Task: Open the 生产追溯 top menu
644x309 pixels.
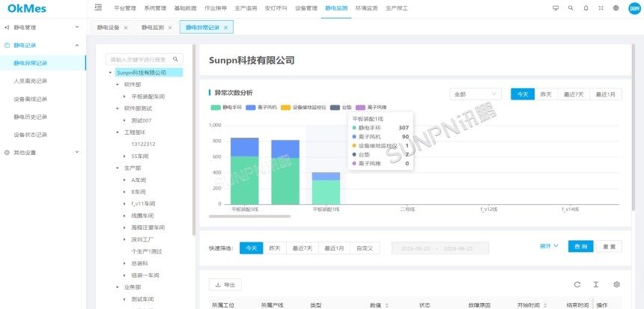Action: (x=246, y=7)
